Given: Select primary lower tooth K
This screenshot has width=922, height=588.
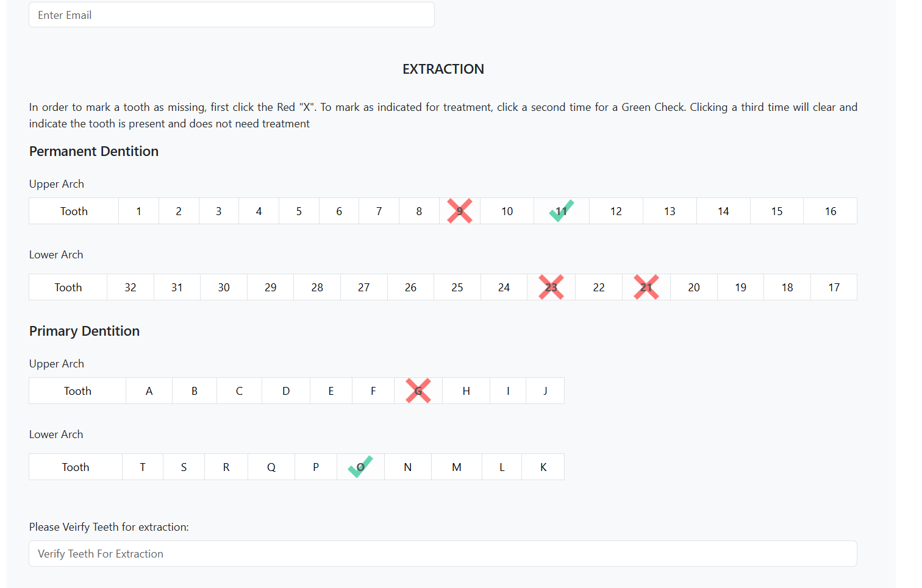Looking at the screenshot, I should 543,467.
